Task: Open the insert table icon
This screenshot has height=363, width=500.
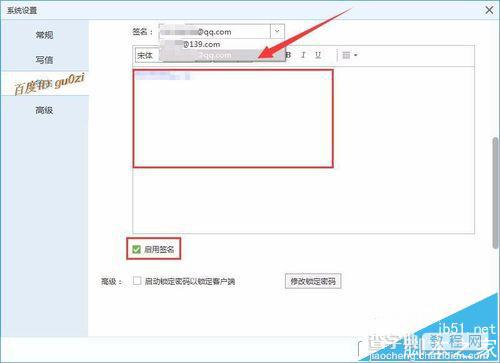Action: click(x=349, y=55)
